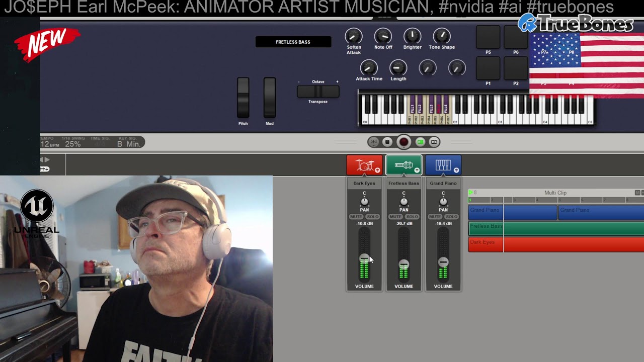Click the Soften Attack knob

pyautogui.click(x=354, y=36)
